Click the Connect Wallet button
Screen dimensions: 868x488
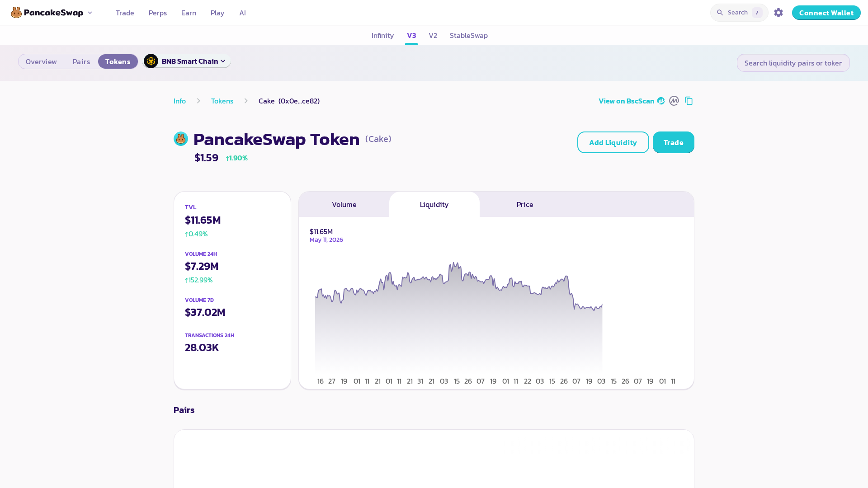tap(826, 13)
